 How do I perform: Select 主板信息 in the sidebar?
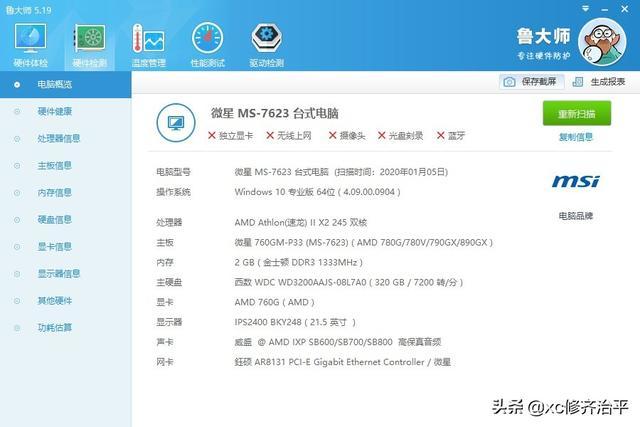55,165
